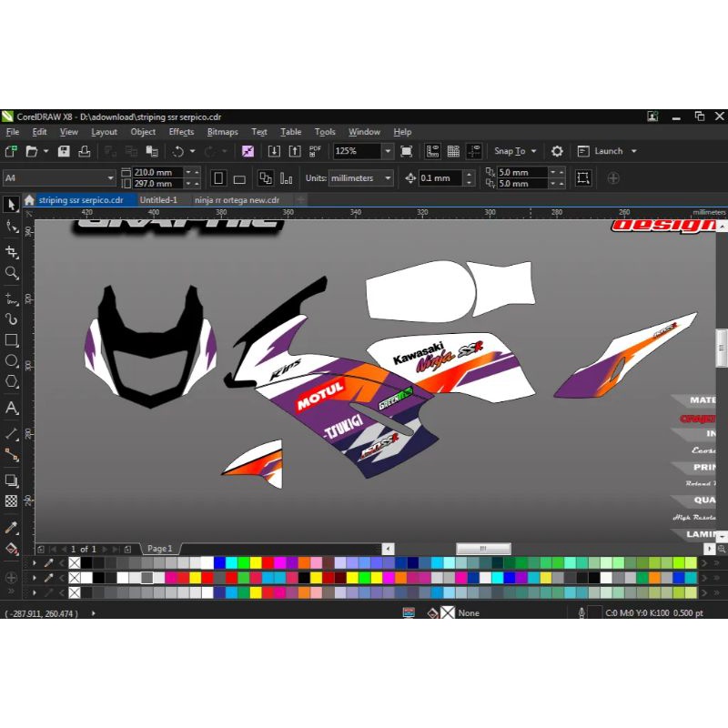Click the Publish to PDF icon
The image size is (728, 728).
[x=315, y=151]
